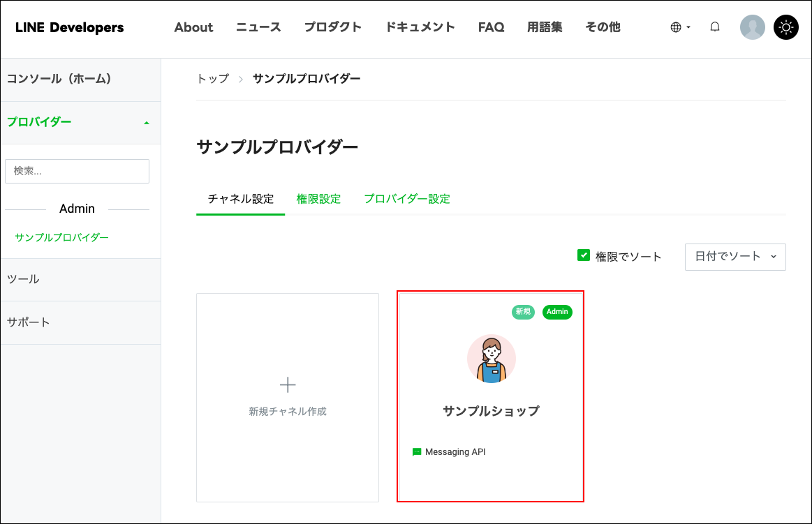Open the notifications bell
The image size is (812, 524).
[715, 27]
